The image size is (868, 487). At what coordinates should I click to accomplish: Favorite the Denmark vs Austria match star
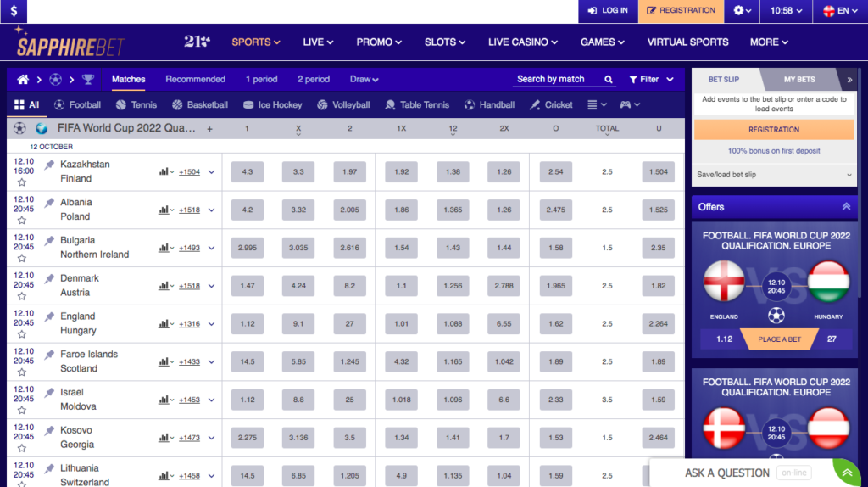pyautogui.click(x=21, y=296)
